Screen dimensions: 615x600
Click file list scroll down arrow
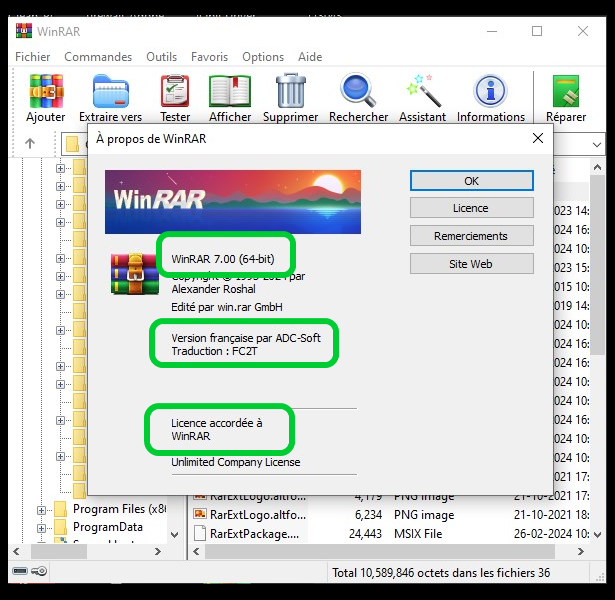pyautogui.click(x=597, y=534)
